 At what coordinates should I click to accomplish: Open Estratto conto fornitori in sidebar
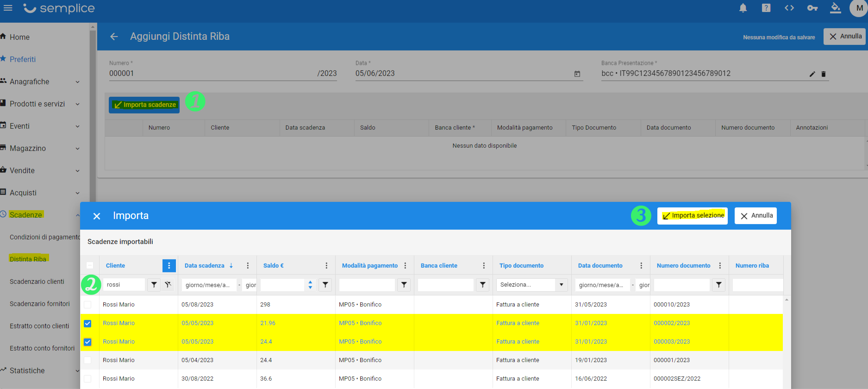[x=42, y=348]
